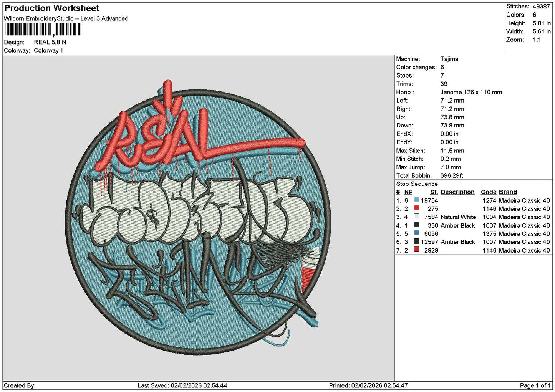Viewport: 555px width, 392px height.
Task: Select "Wilcom EmbroideryStudio – Level 3 Advanced" text
Action: [x=66, y=18]
